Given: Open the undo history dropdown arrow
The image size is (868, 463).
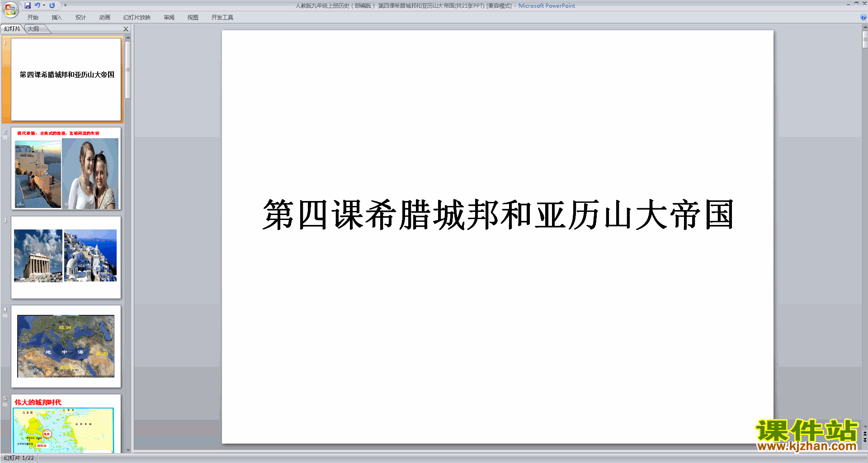Looking at the screenshot, I should (x=44, y=5).
